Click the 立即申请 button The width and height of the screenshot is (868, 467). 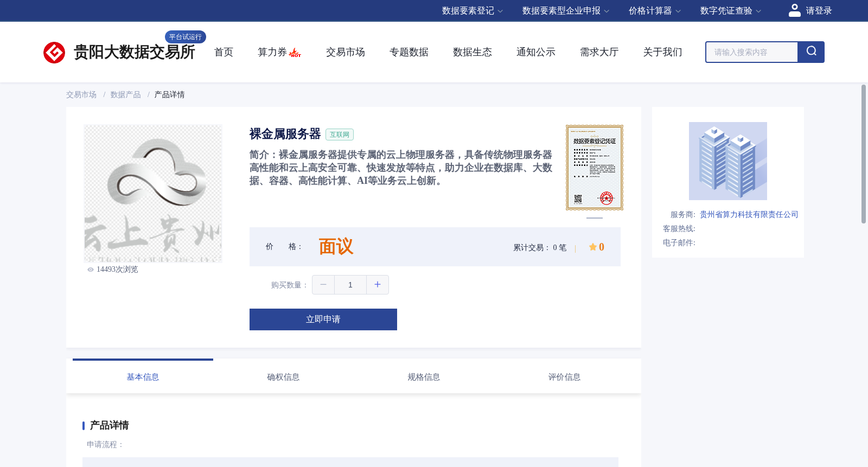tap(323, 319)
